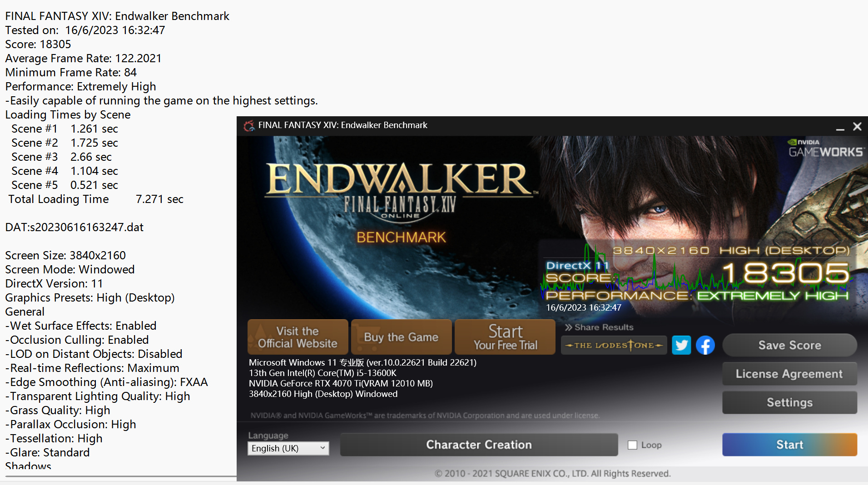Click the 'Grass Quality: High' line

(x=58, y=411)
